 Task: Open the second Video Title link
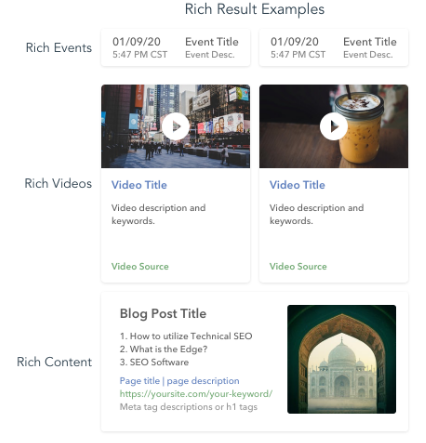[297, 185]
